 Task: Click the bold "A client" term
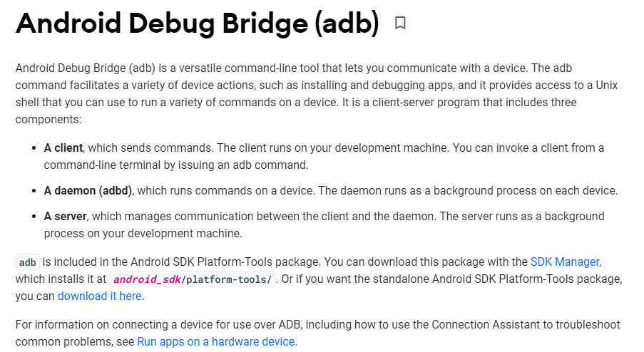pos(63,147)
